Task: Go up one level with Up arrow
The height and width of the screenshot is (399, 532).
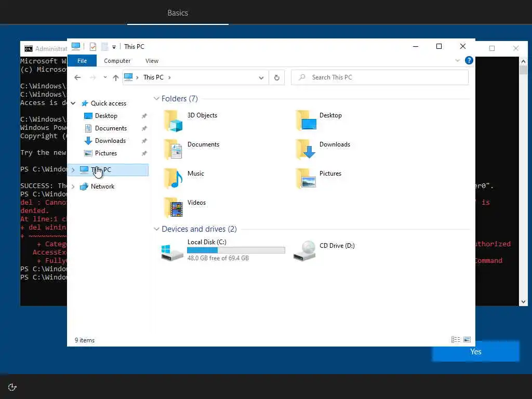Action: (116, 78)
